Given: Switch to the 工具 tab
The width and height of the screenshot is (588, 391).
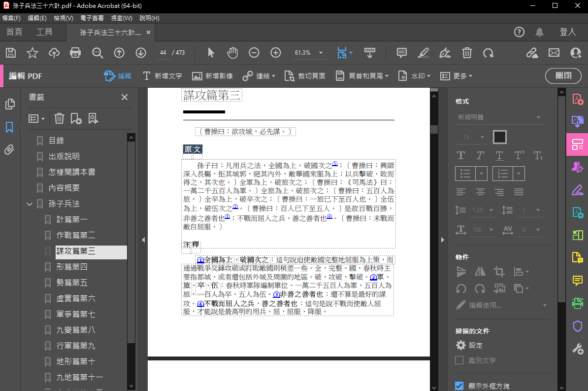Looking at the screenshot, I should (44, 32).
